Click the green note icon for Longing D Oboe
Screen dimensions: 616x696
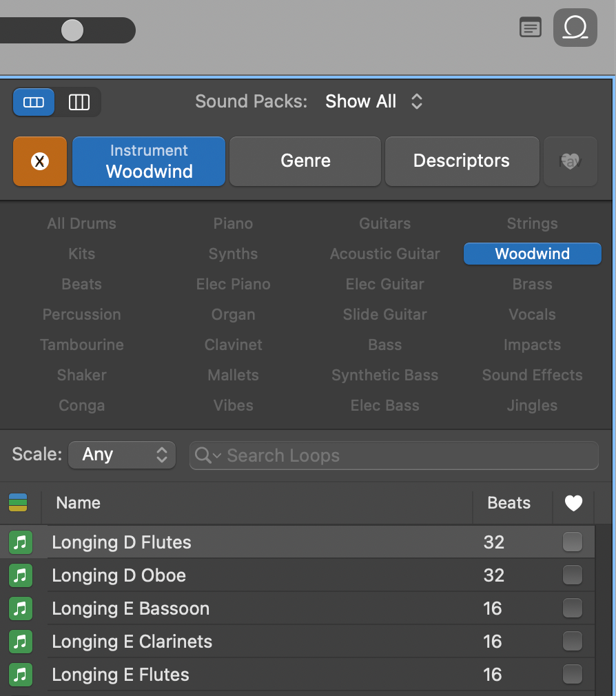[x=21, y=575]
